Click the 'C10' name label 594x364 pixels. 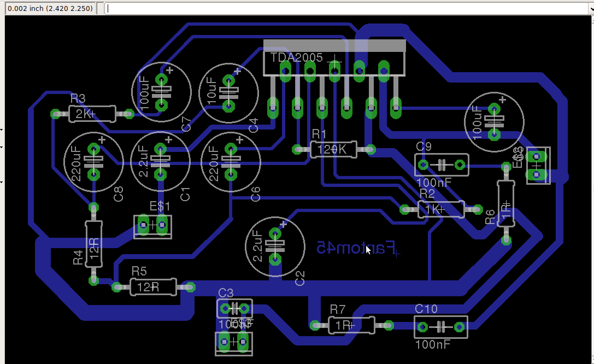pyautogui.click(x=426, y=309)
